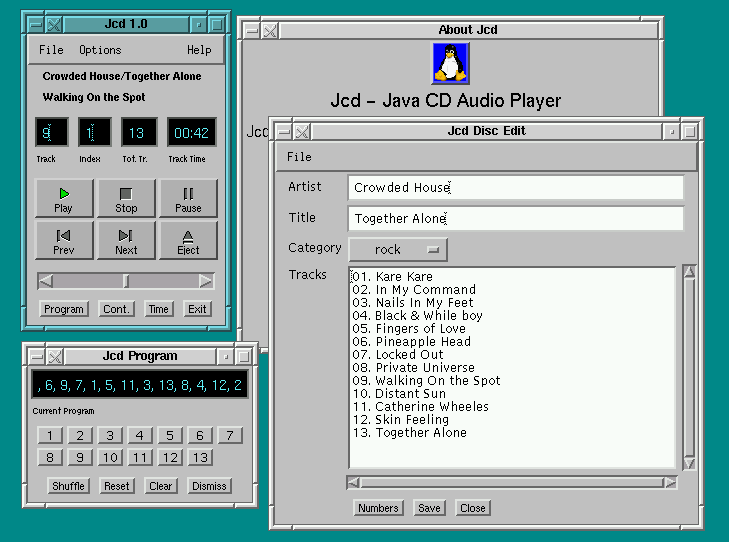Toggle track 13 in the program grid
The height and width of the screenshot is (542, 729).
pyautogui.click(x=200, y=457)
